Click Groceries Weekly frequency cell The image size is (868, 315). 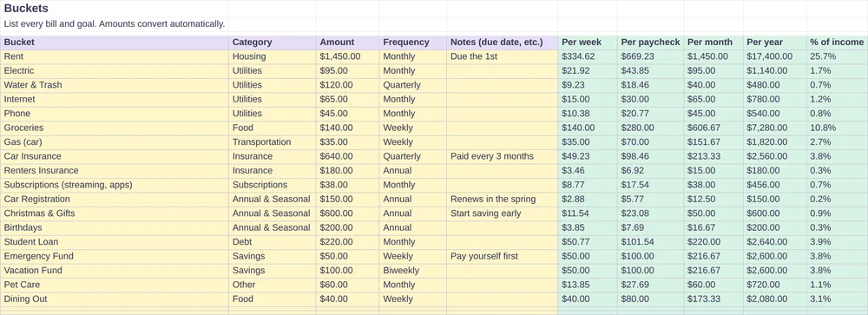tap(413, 128)
